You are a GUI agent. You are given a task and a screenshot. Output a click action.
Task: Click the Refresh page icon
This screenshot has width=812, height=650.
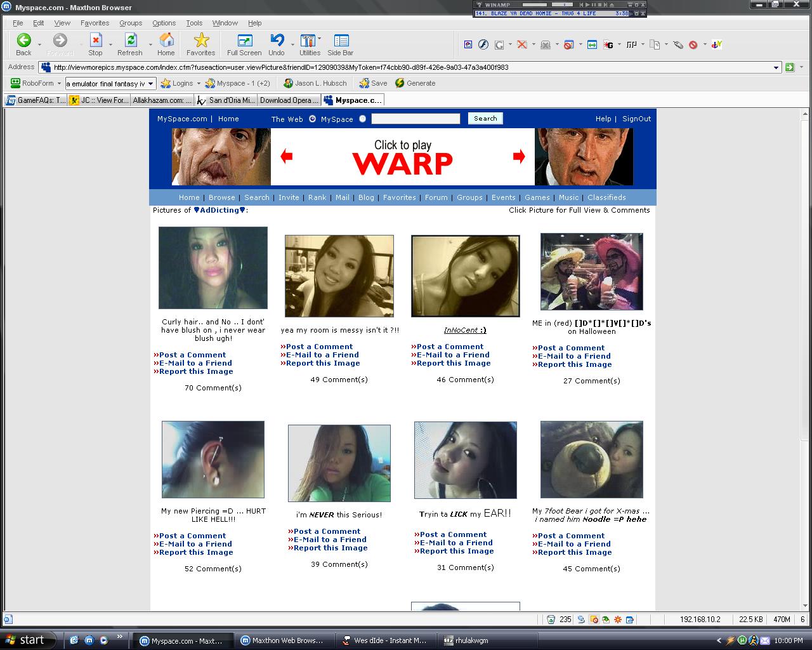tap(130, 41)
